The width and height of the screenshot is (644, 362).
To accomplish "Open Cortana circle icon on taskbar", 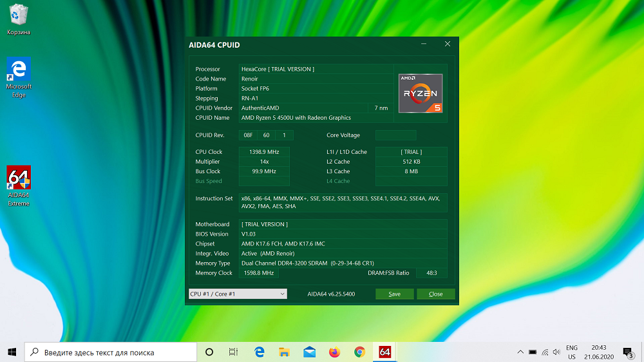I will coord(209,352).
